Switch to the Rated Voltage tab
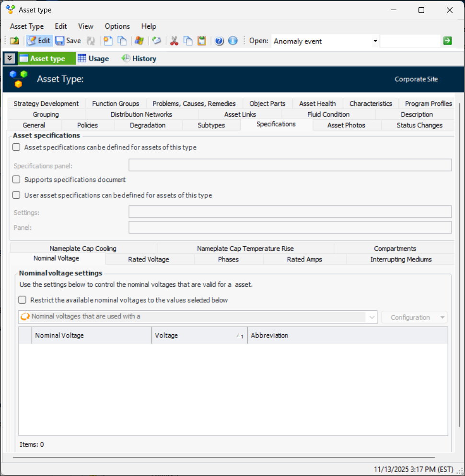 tap(149, 260)
